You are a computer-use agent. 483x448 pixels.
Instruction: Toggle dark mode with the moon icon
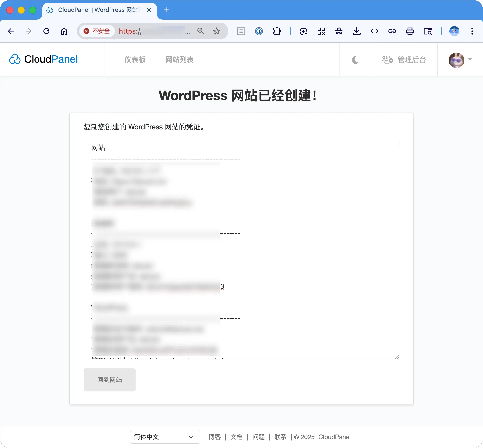coord(355,60)
